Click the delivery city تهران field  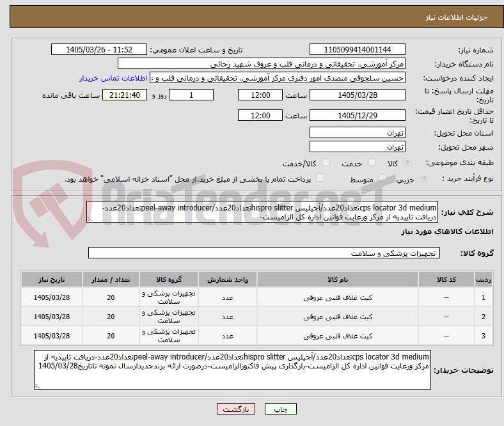click(357, 146)
